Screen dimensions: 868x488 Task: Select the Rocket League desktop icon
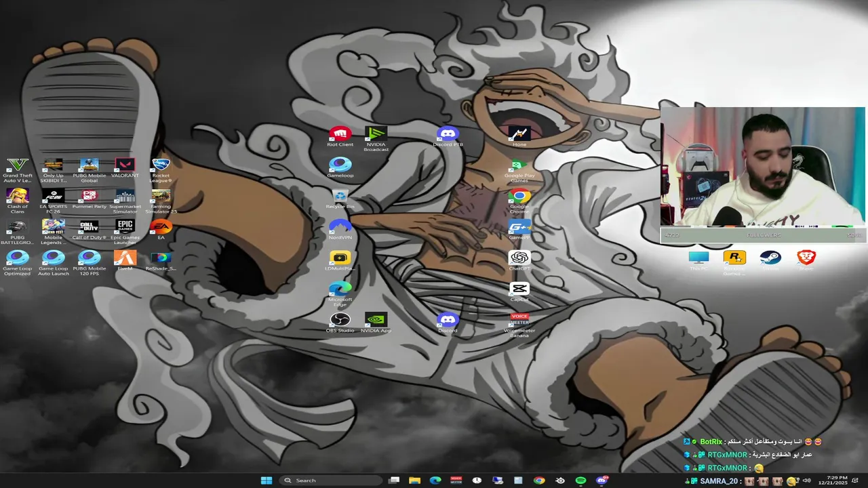161,169
